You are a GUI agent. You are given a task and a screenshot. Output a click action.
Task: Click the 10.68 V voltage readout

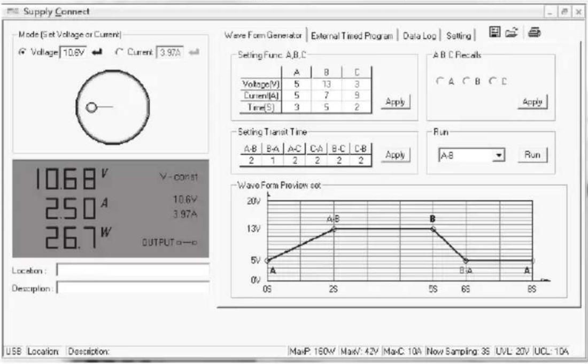[71, 179]
